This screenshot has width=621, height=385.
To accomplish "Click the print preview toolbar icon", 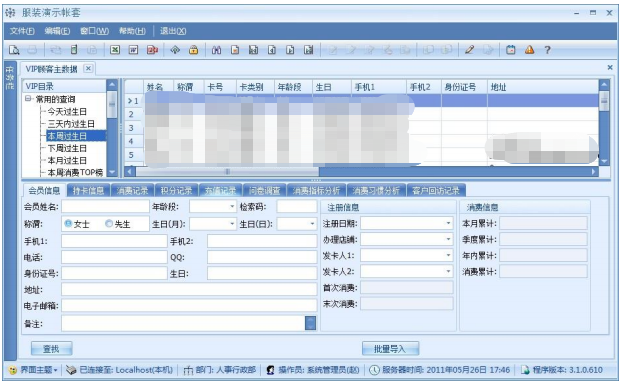I will click(x=14, y=50).
